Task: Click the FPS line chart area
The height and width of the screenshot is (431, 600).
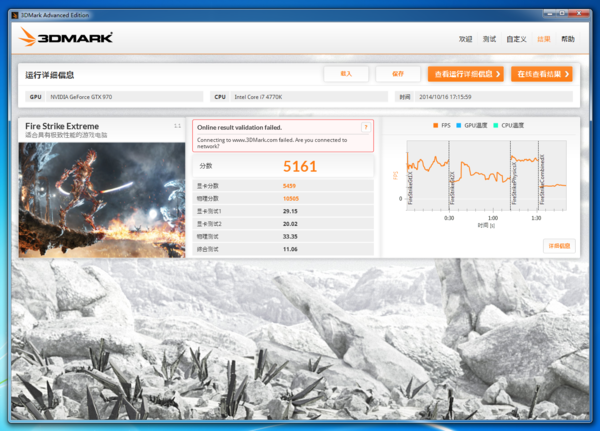Action: coord(486,175)
